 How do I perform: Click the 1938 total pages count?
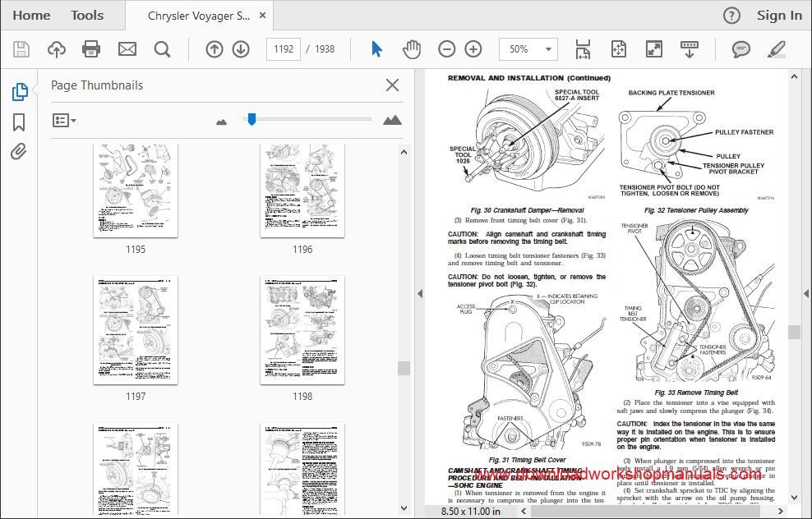click(325, 49)
